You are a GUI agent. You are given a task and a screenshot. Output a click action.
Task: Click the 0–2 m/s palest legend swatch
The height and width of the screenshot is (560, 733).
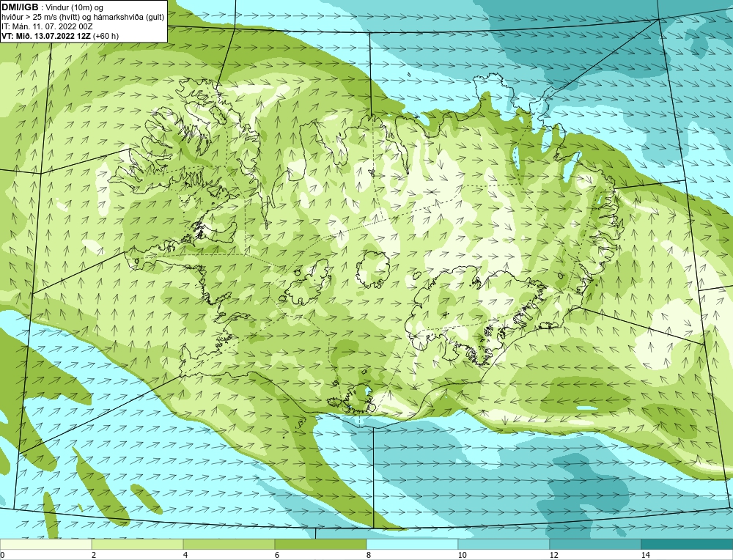(45, 544)
